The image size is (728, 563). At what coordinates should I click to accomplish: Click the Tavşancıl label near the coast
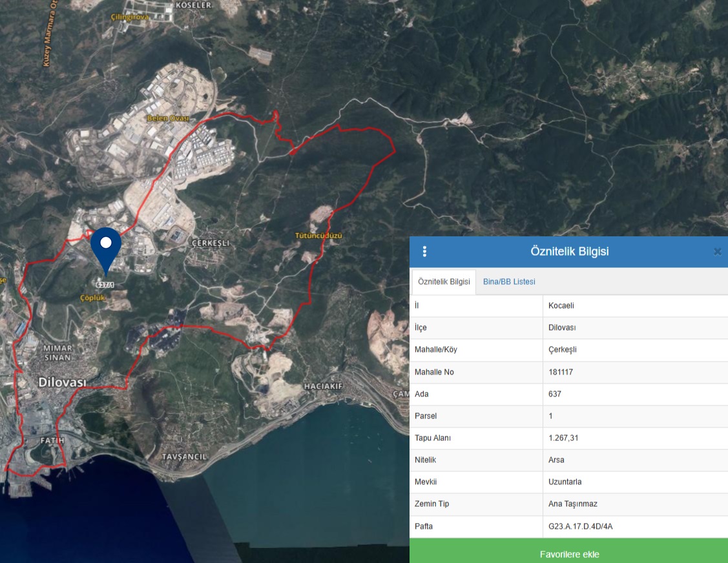(184, 456)
